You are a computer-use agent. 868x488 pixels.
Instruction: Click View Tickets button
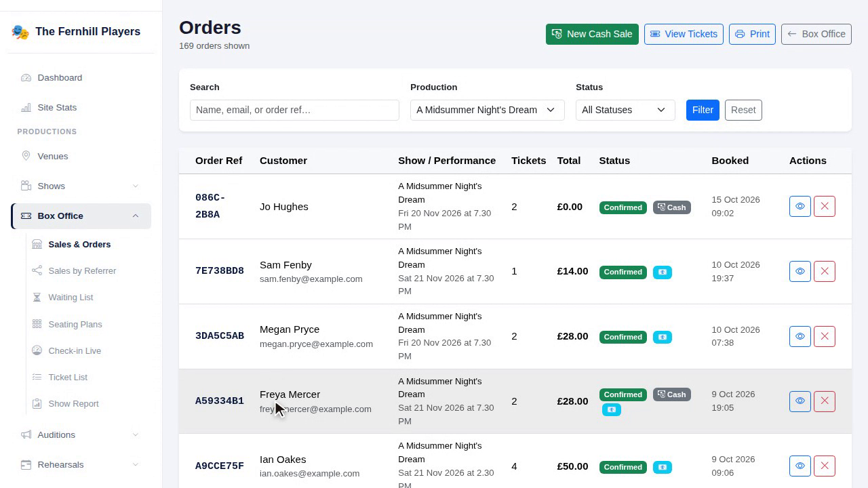pos(684,34)
